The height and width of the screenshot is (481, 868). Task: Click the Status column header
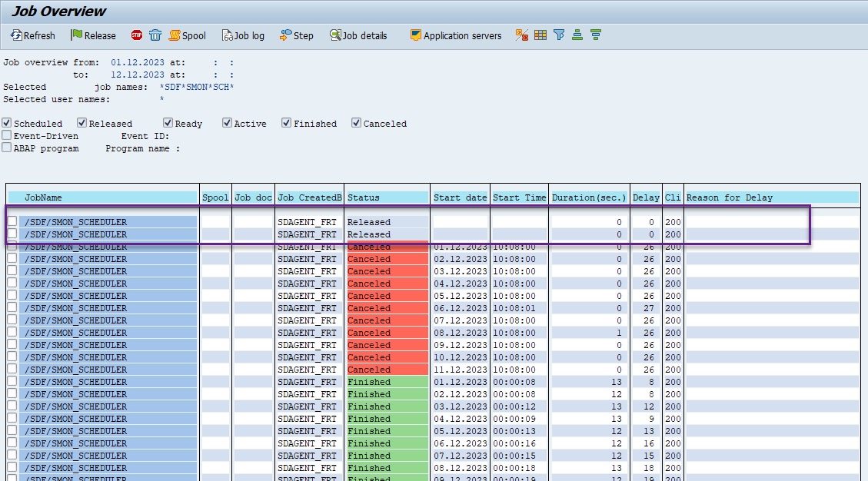(387, 197)
